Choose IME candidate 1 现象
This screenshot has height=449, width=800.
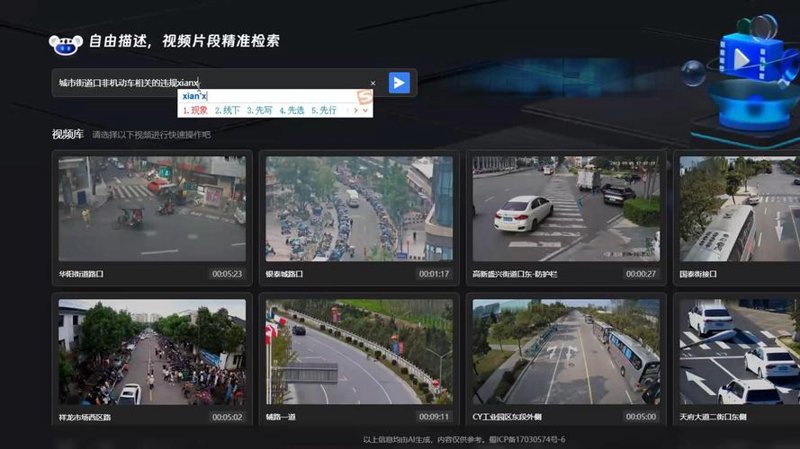pyautogui.click(x=195, y=110)
